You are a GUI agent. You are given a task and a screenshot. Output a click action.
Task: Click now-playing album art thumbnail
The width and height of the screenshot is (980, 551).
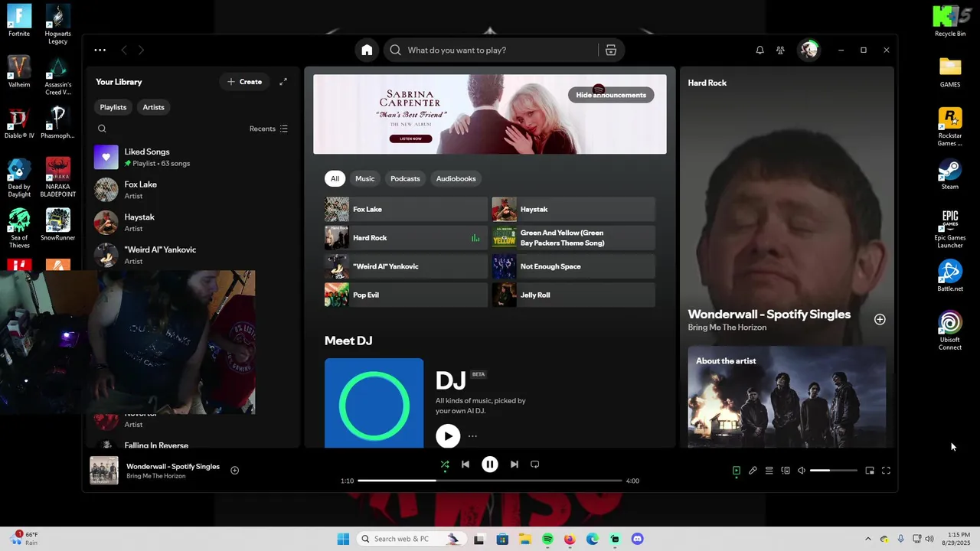(104, 471)
